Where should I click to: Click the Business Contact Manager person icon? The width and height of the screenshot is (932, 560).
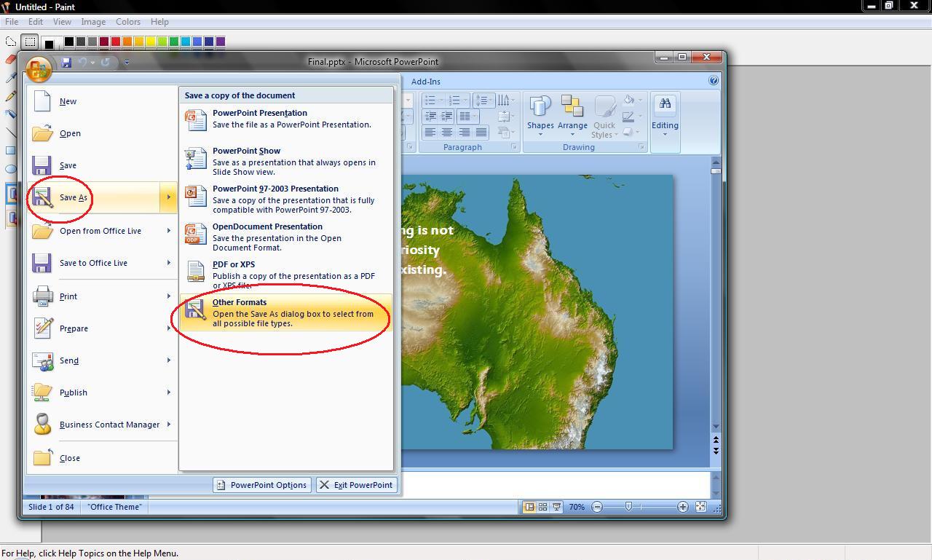click(42, 425)
